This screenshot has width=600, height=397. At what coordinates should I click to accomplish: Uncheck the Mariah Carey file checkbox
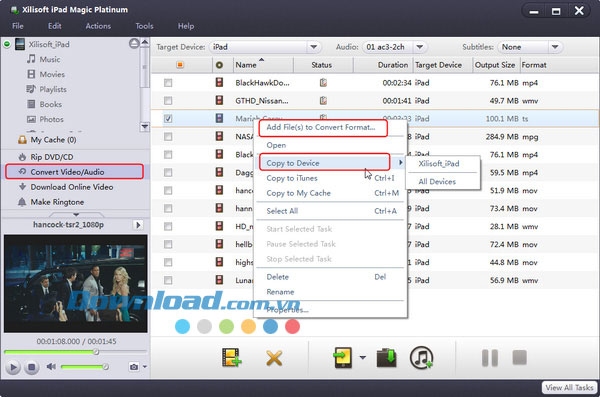[x=168, y=119]
